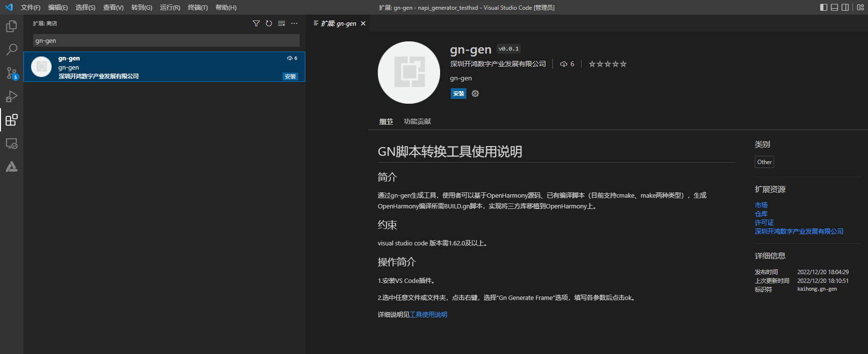This screenshot has width=868, height=354.
Task: Switch to the 细节 tab
Action: (386, 122)
